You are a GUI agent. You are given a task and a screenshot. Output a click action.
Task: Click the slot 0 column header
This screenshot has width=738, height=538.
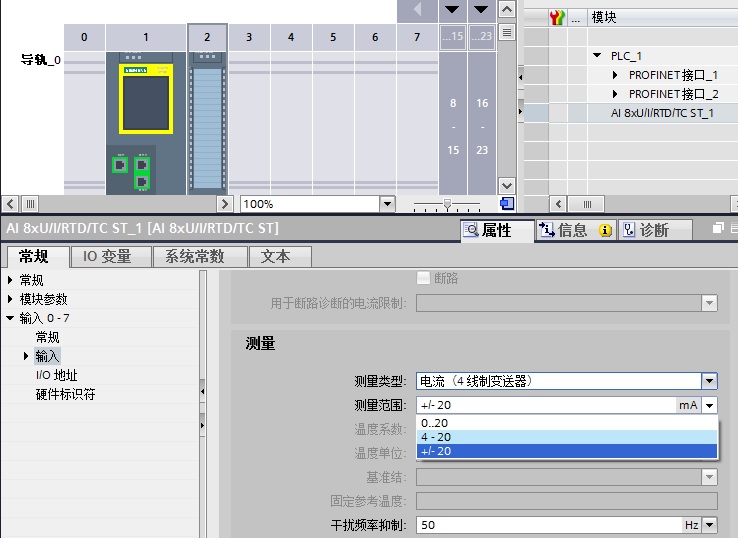pos(84,37)
